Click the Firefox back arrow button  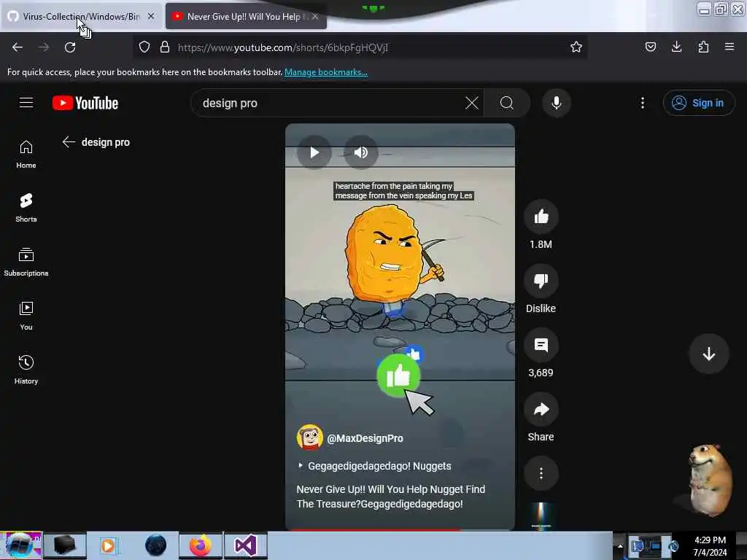pyautogui.click(x=18, y=47)
